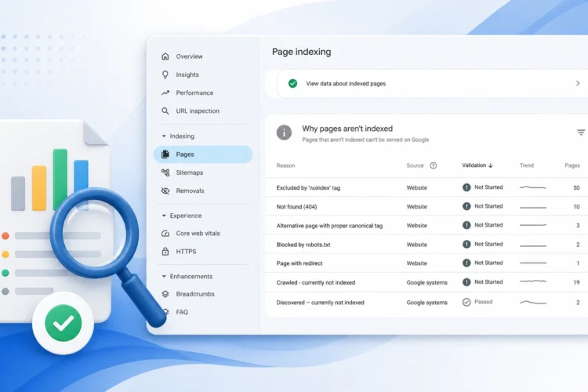Click the URL inspection magnifier icon
The height and width of the screenshot is (392, 588).
tap(165, 111)
